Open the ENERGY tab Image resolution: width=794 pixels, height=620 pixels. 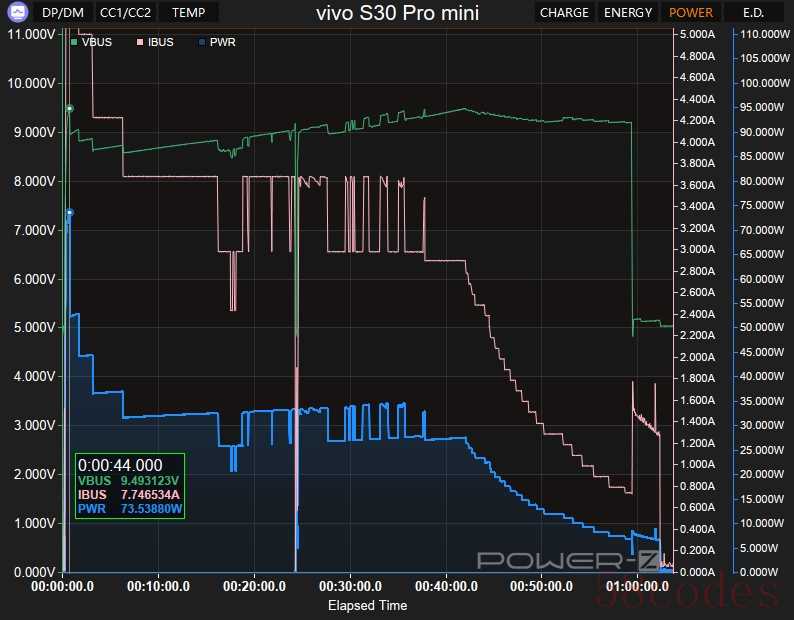[628, 13]
